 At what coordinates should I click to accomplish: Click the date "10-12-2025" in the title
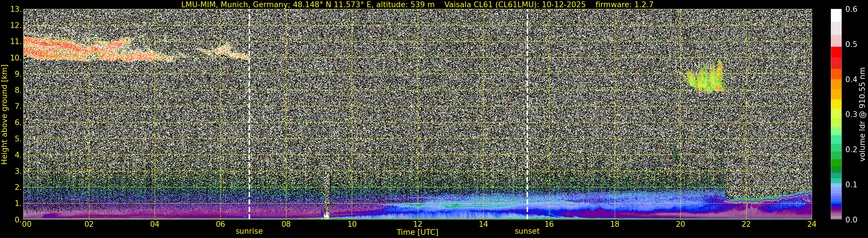[564, 4]
